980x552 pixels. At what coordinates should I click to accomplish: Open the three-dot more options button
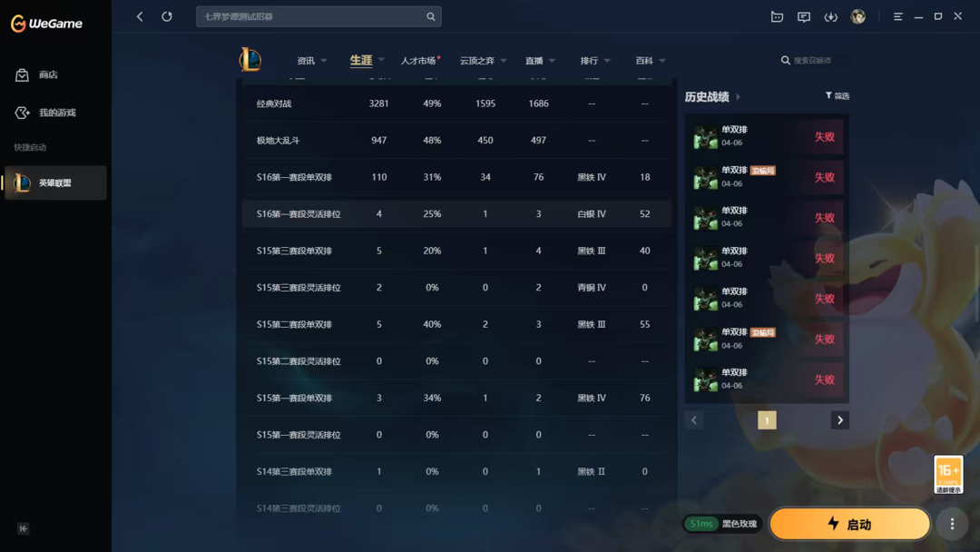point(952,524)
